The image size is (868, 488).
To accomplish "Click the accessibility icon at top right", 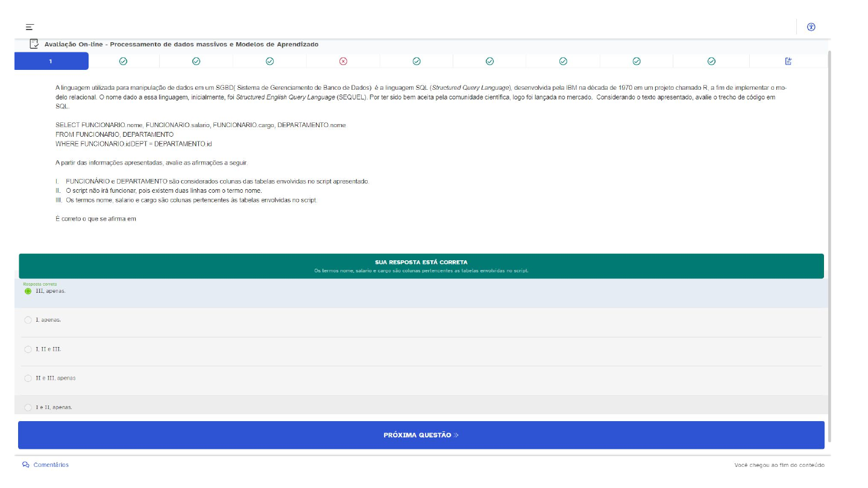I will click(811, 27).
